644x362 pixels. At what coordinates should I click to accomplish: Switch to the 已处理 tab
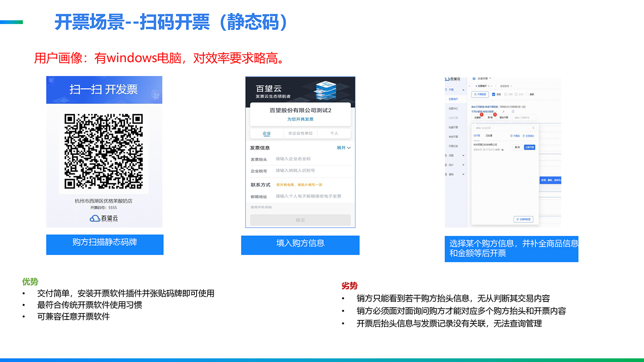click(489, 136)
